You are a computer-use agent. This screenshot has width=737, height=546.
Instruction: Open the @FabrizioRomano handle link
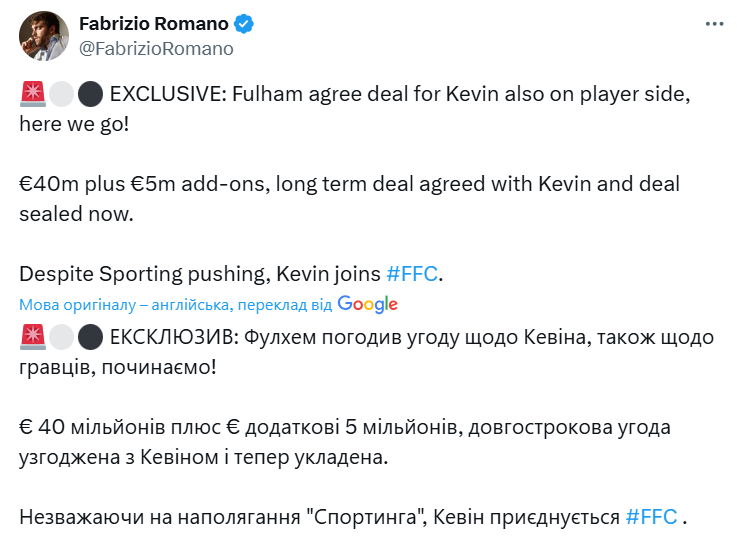pos(156,48)
